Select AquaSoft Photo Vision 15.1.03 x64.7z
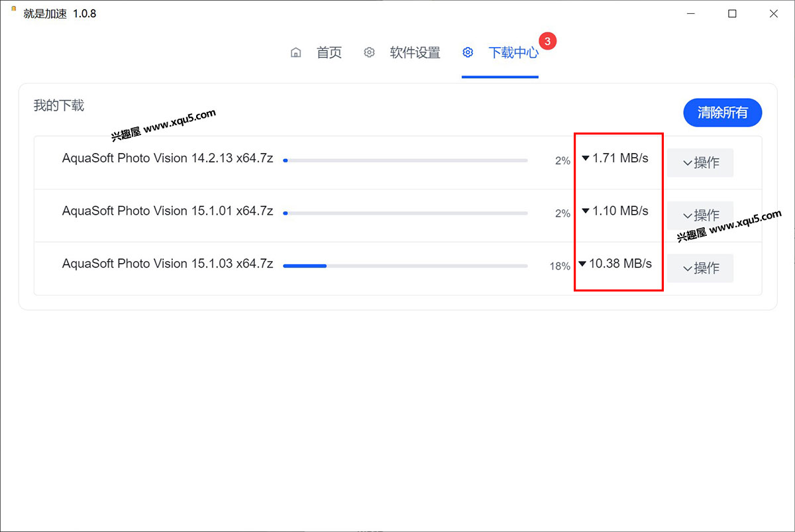 pos(168,264)
